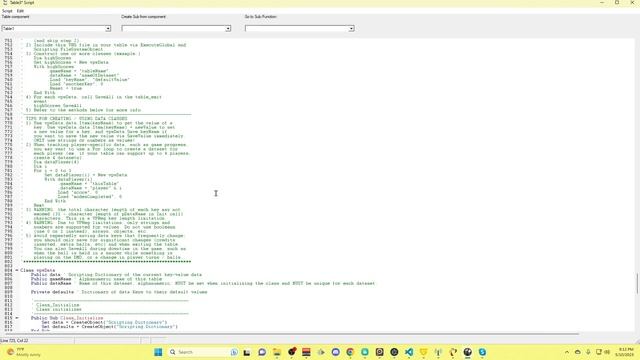Open the Visual Pinball ball icon in the taskbar
The image size is (640, 360).
pos(468,352)
